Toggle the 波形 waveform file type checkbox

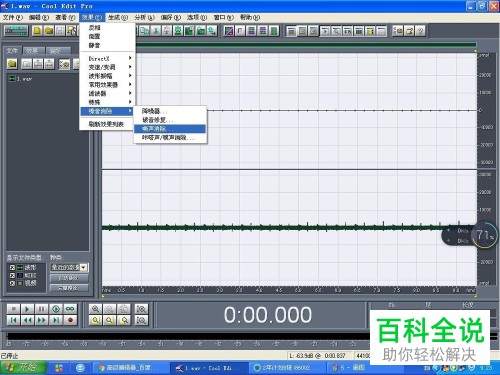point(12,267)
